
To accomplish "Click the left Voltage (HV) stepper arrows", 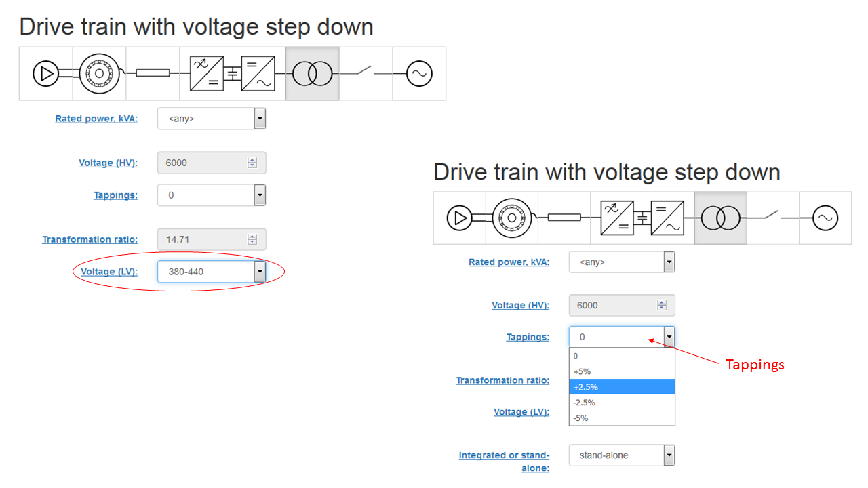I will (252, 163).
